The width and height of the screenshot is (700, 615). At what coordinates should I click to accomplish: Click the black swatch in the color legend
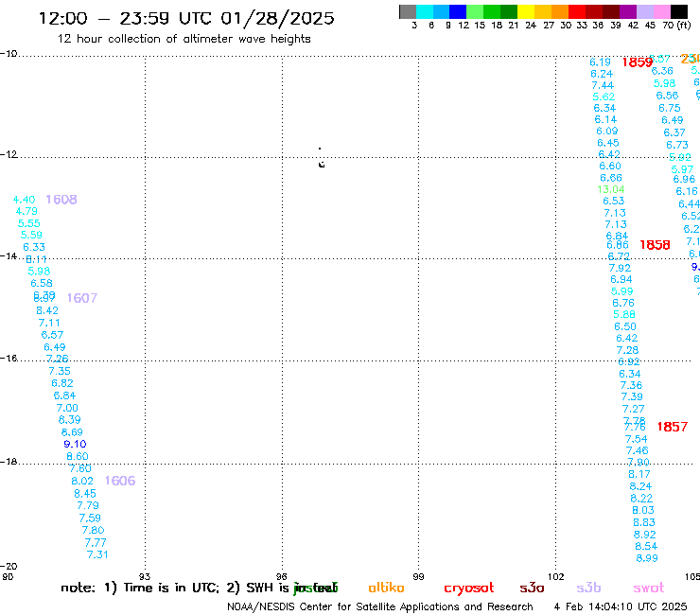[x=679, y=12]
